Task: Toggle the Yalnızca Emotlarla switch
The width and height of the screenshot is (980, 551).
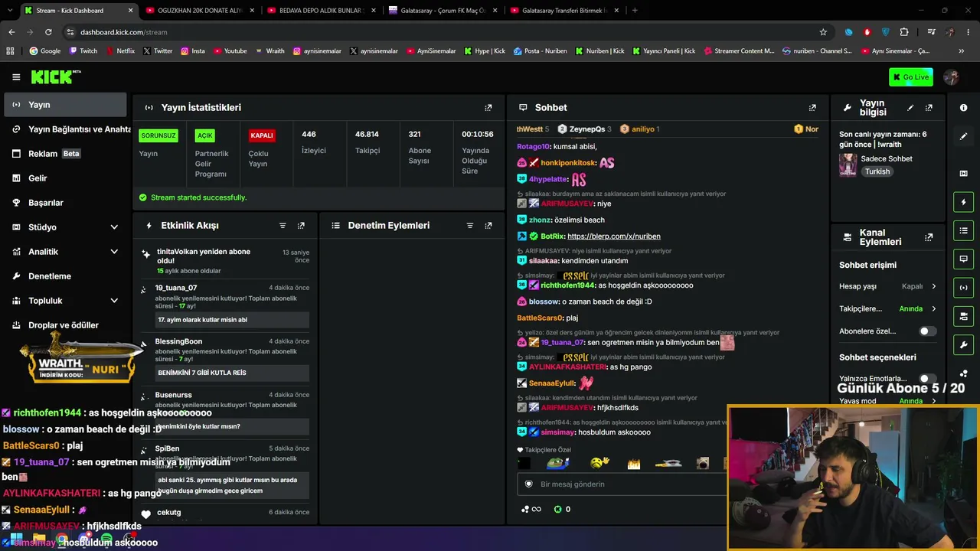Action: 927,379
